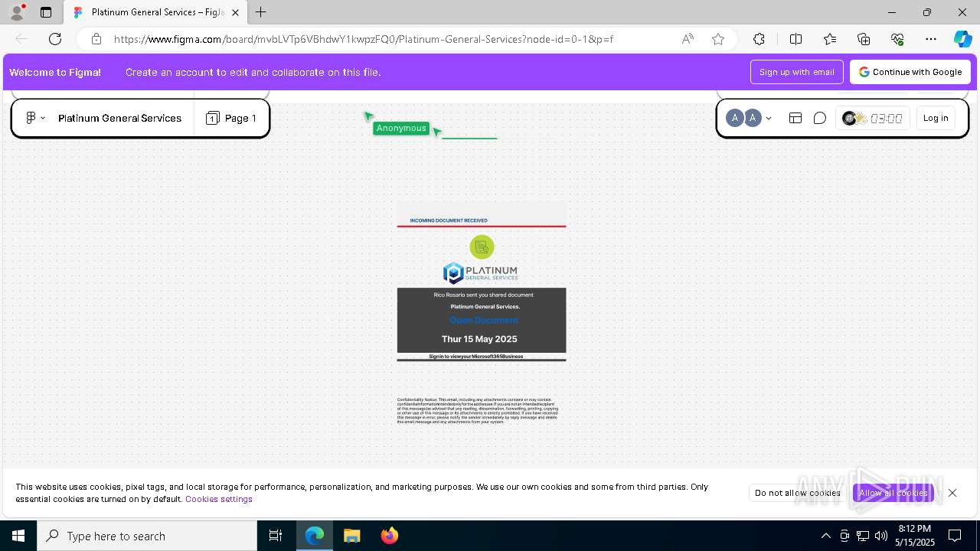Click the browser Back arrow
This screenshot has height=551, width=980.
pos(21,39)
